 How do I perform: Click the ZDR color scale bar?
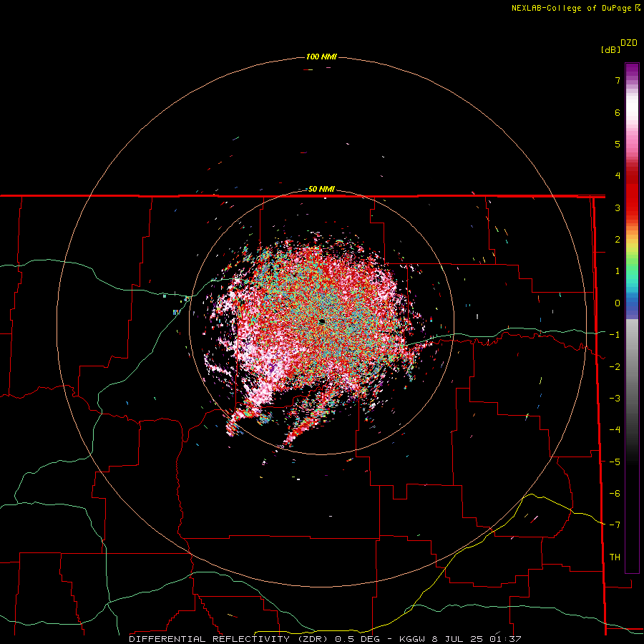click(x=632, y=318)
